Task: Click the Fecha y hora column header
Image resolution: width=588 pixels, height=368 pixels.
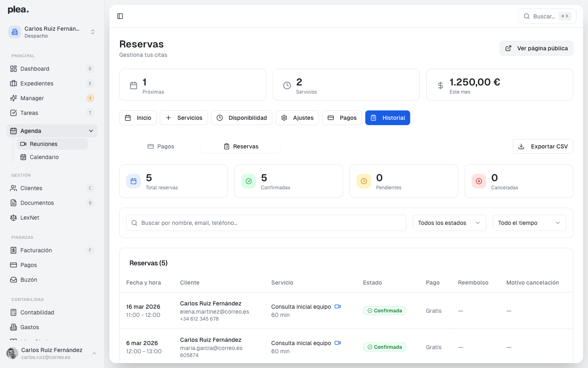Action: (x=143, y=283)
